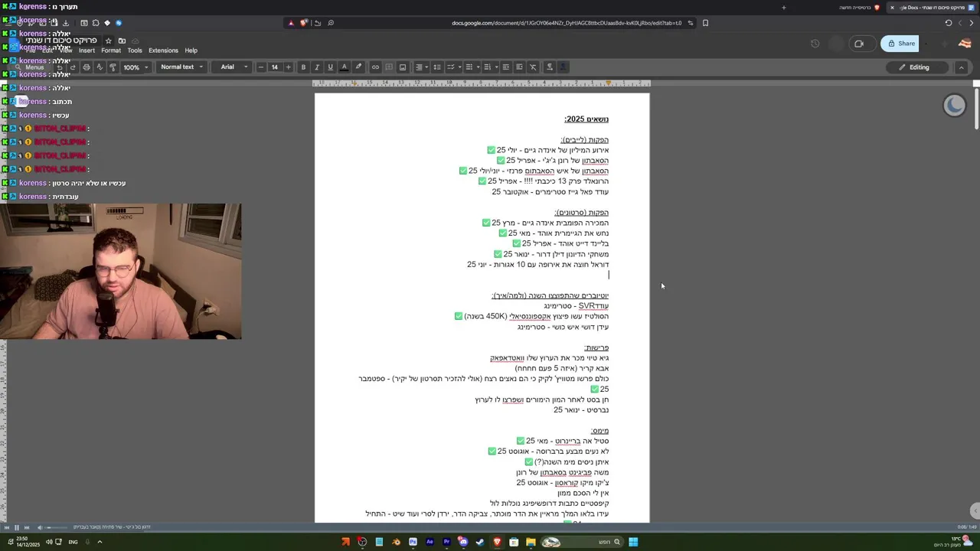Insert a link with the link icon
This screenshot has height=551, width=980.
[375, 67]
